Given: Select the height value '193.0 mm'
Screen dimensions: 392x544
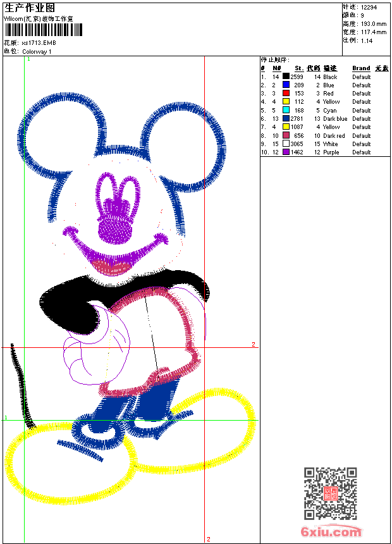Looking at the screenshot, I should pos(374,24).
